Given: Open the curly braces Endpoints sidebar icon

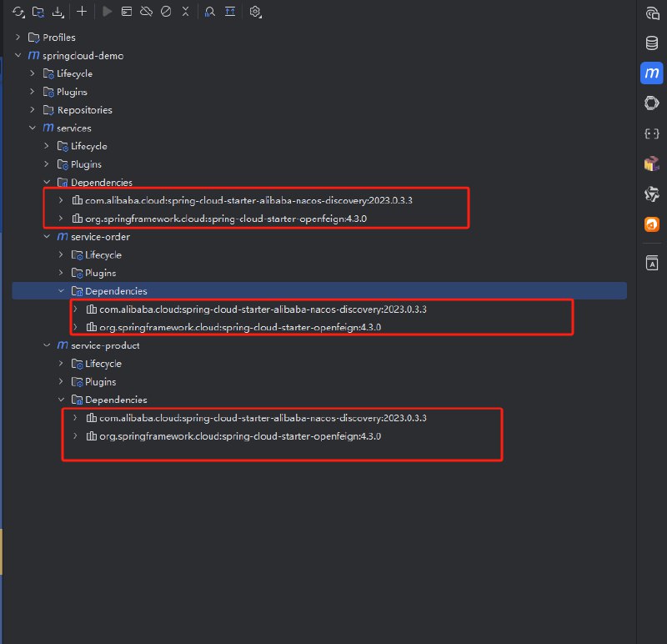Looking at the screenshot, I should point(652,133).
